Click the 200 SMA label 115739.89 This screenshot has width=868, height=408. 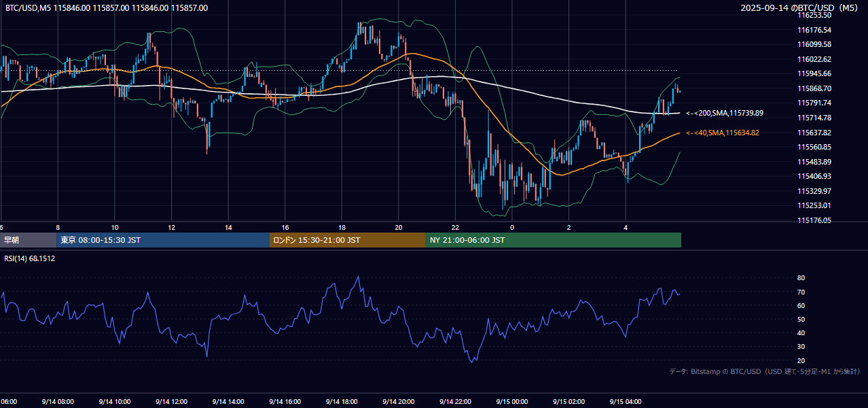click(x=725, y=113)
